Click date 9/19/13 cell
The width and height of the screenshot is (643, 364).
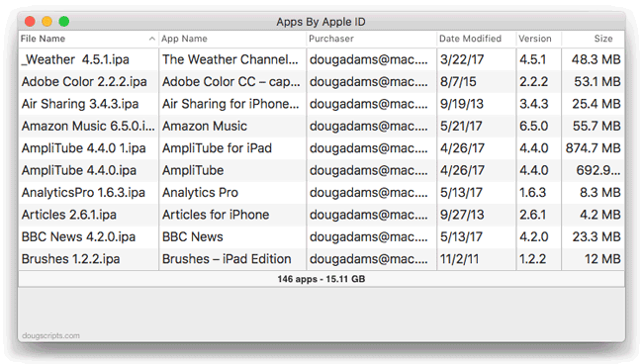click(476, 104)
